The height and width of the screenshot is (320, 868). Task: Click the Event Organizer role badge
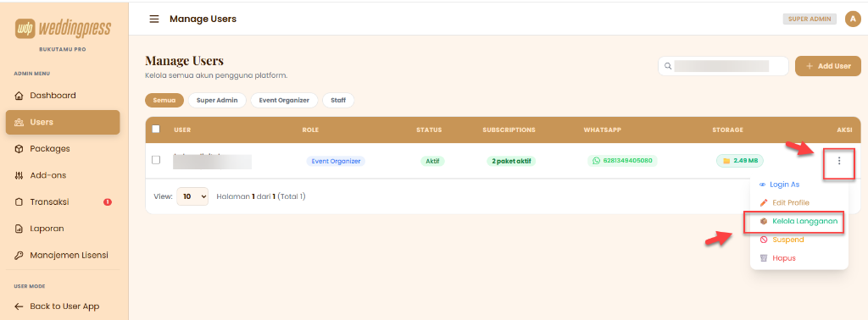tap(336, 162)
